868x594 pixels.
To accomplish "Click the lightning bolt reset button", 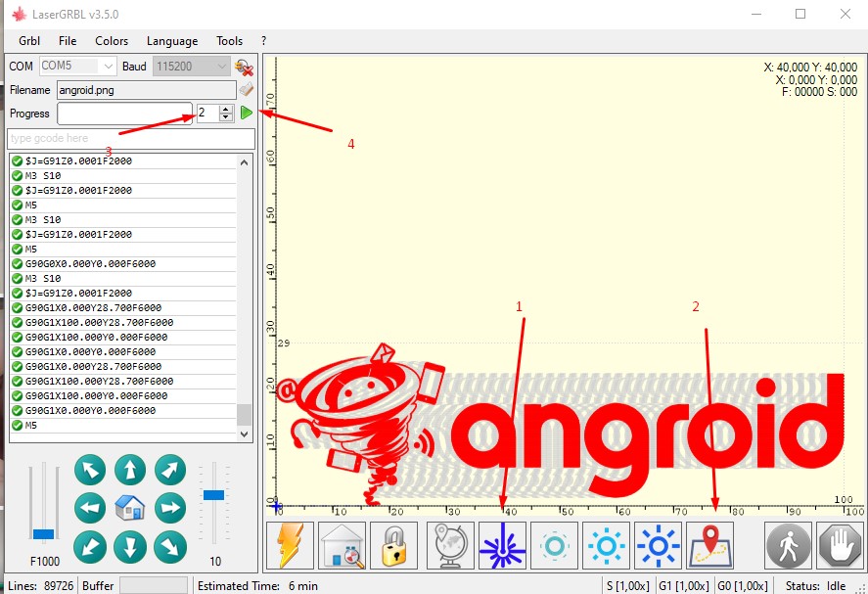I will (290, 545).
